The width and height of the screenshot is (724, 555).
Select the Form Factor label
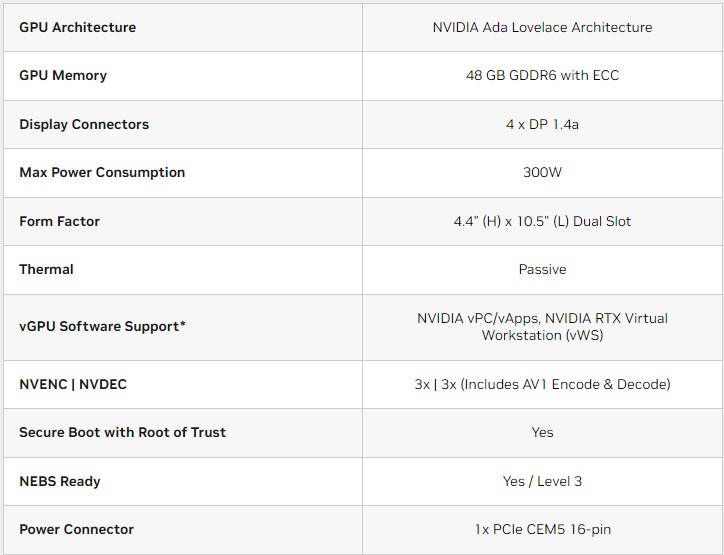(60, 221)
